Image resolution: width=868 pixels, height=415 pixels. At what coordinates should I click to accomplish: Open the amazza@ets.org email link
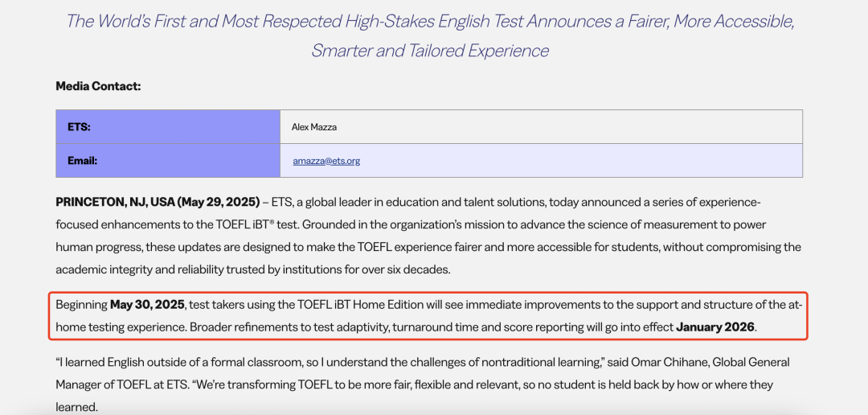[x=326, y=161]
